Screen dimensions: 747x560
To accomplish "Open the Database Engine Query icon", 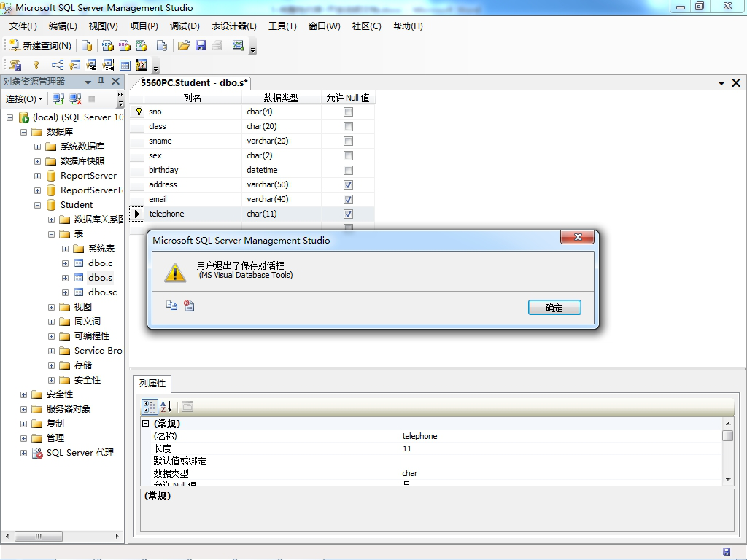I will click(x=87, y=46).
